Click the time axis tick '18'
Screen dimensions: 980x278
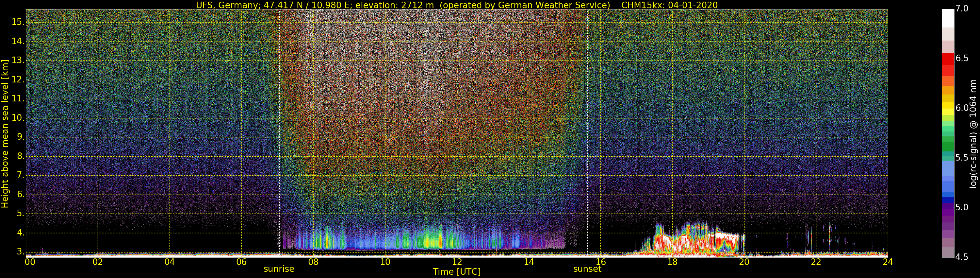coord(673,262)
